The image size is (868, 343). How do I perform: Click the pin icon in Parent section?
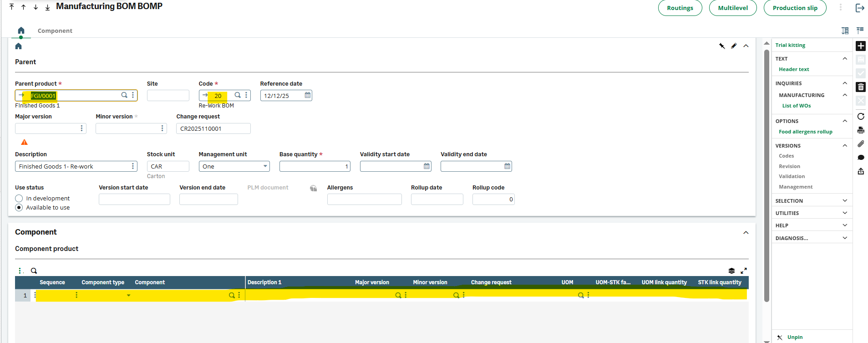click(x=722, y=46)
